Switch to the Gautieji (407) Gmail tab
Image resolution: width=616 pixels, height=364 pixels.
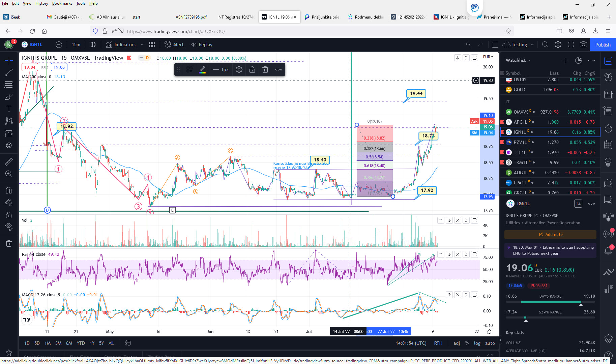pos(65,17)
